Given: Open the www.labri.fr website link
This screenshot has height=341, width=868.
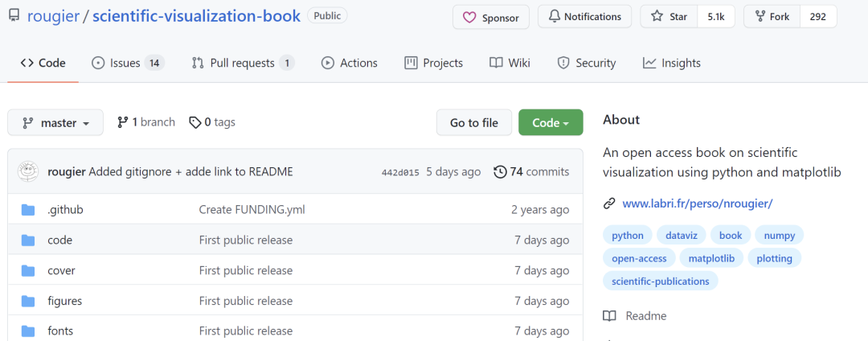Looking at the screenshot, I should [697, 203].
